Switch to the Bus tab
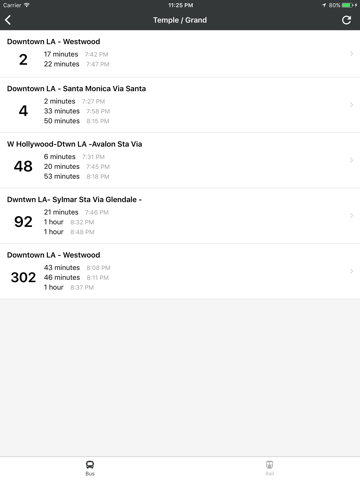 coord(90,468)
